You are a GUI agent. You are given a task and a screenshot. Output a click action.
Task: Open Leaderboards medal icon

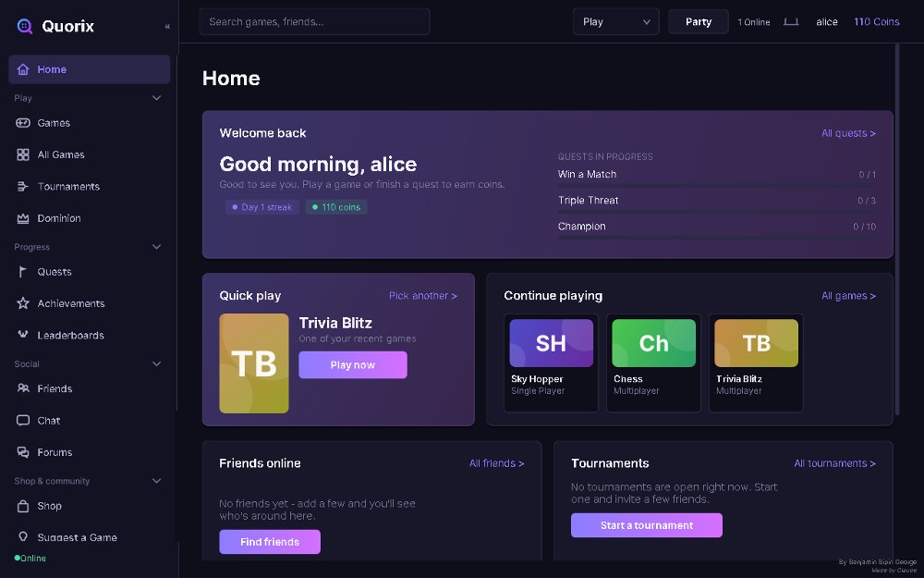[x=23, y=335]
